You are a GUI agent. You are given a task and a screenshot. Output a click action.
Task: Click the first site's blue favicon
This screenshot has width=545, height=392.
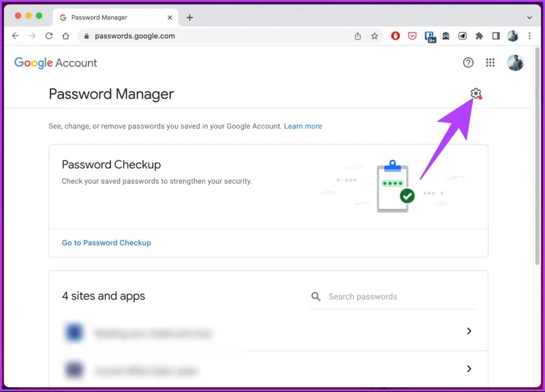coord(74,332)
